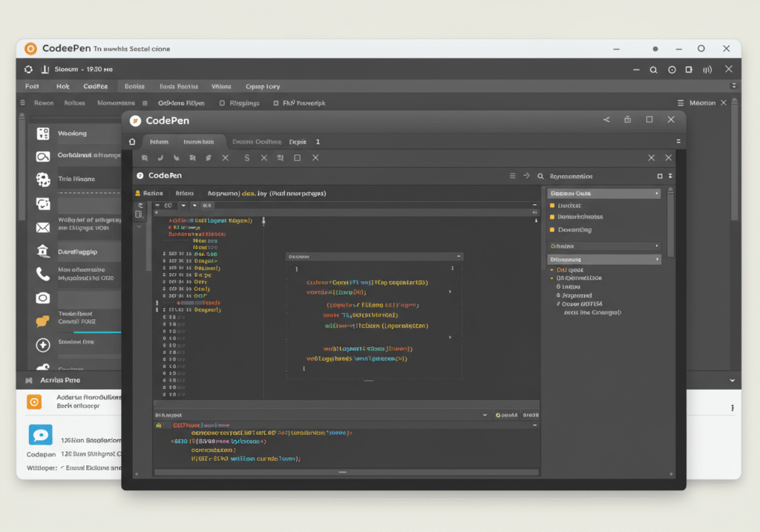Select the Oopee tree item under Ellinoeons
Screen dimensions: 760x532
[582, 304]
